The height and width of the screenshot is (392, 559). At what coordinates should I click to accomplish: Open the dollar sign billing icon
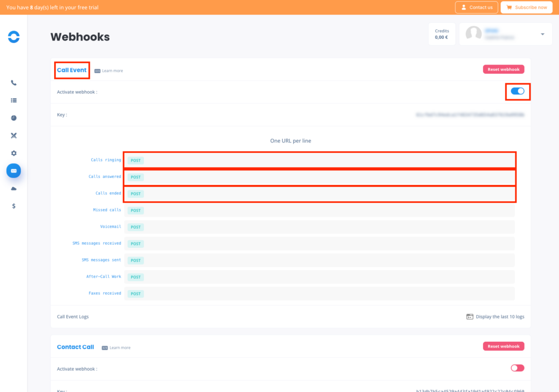(14, 206)
